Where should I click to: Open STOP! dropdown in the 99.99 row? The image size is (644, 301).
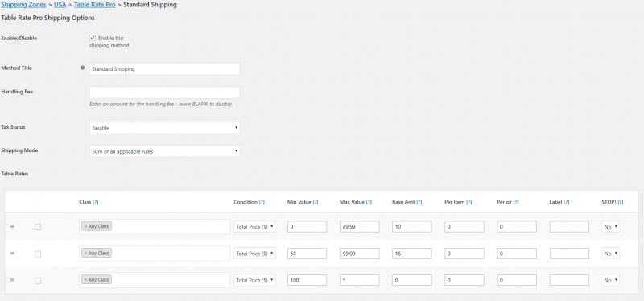tap(611, 254)
